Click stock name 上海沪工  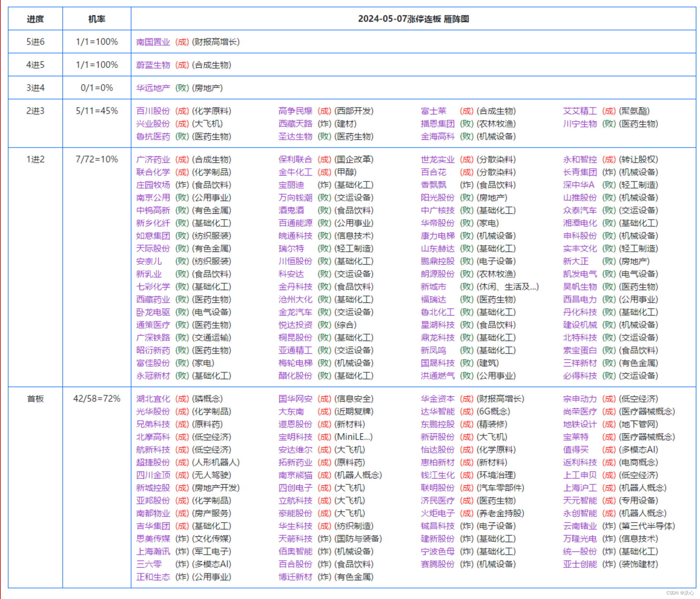(x=580, y=488)
